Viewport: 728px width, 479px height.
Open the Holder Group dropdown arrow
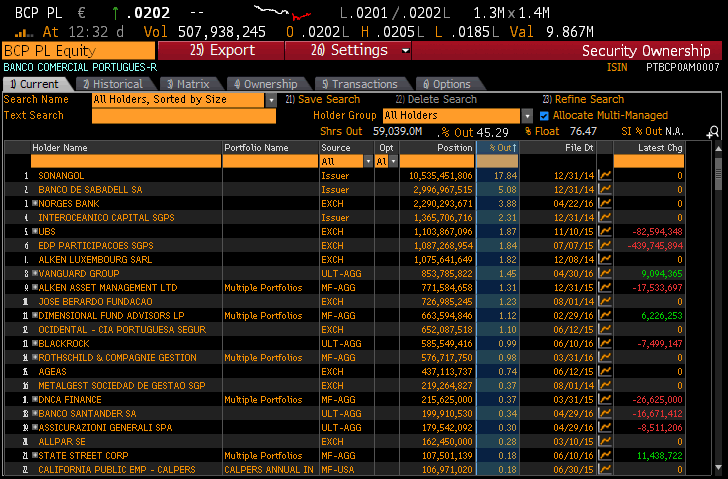click(526, 116)
